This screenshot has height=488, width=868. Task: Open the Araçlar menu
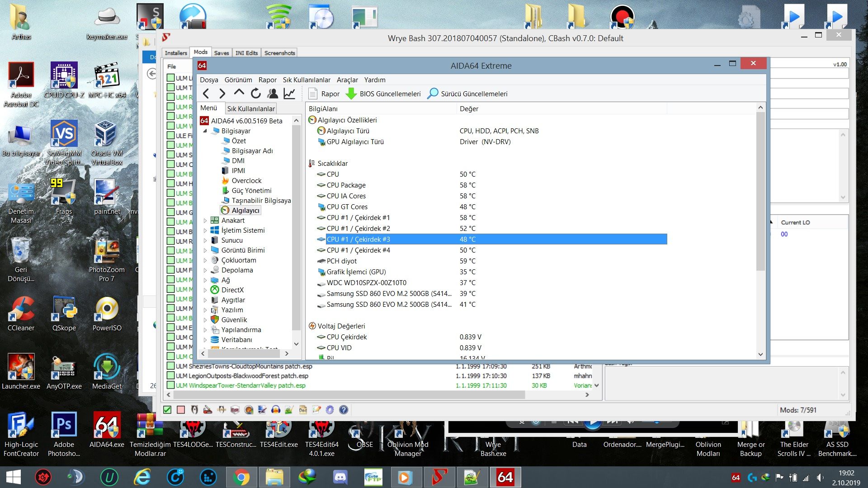click(347, 80)
